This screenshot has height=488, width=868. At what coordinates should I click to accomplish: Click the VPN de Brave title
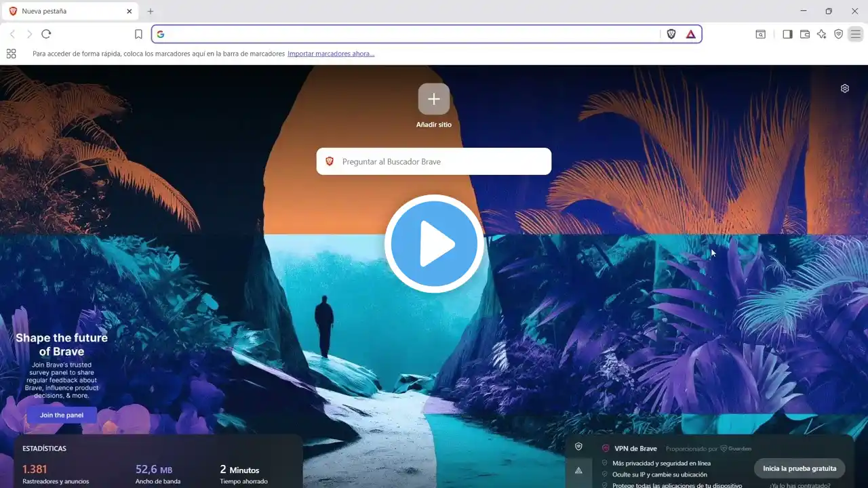coord(635,449)
